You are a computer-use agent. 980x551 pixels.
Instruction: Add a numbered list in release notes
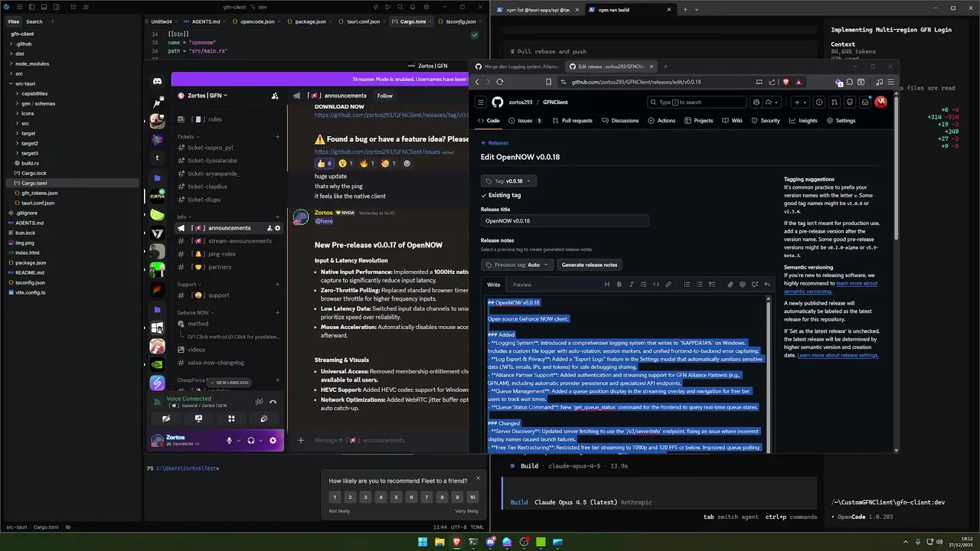point(687,285)
